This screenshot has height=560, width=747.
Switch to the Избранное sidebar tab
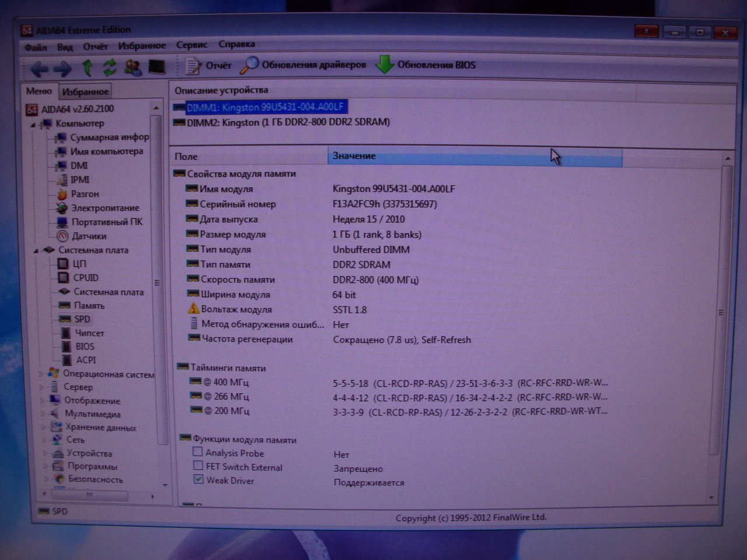(x=85, y=92)
